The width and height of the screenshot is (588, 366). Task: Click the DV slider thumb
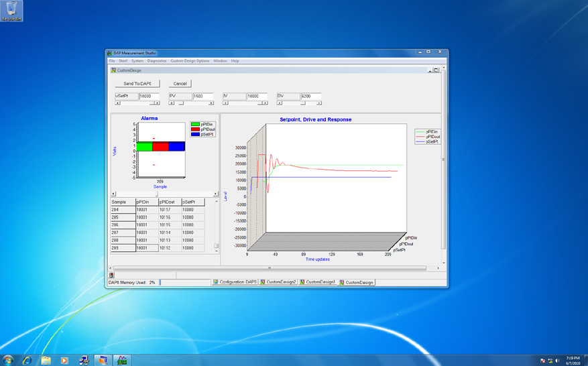303,103
